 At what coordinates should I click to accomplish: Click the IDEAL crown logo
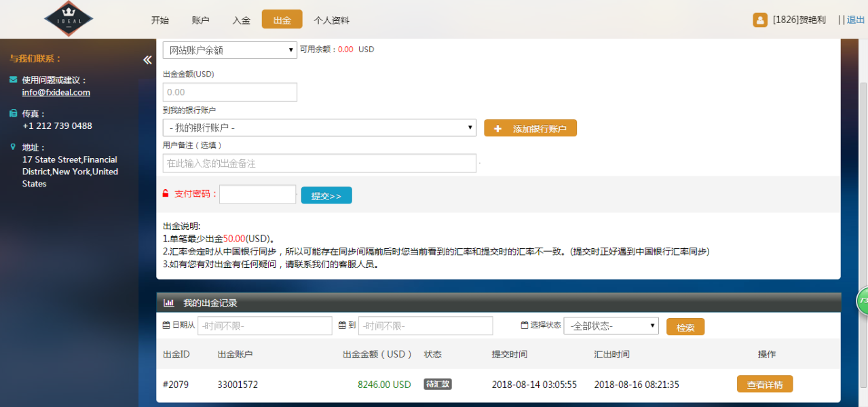pyautogui.click(x=69, y=19)
